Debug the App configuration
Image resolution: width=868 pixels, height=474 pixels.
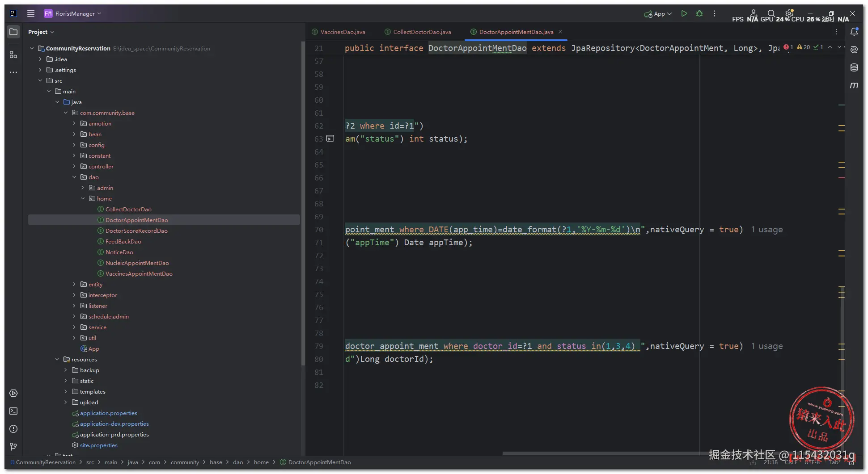699,13
